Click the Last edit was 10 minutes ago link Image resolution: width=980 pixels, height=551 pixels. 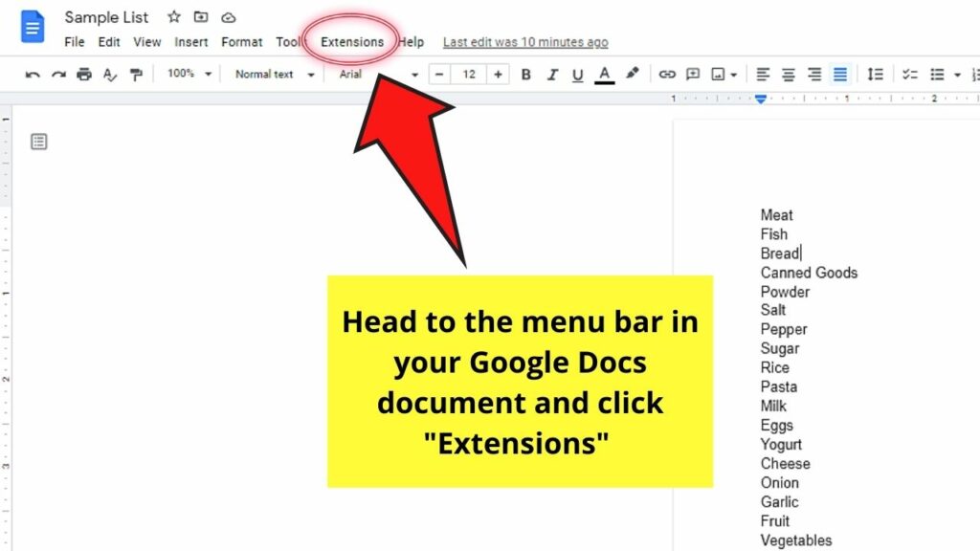tap(526, 42)
